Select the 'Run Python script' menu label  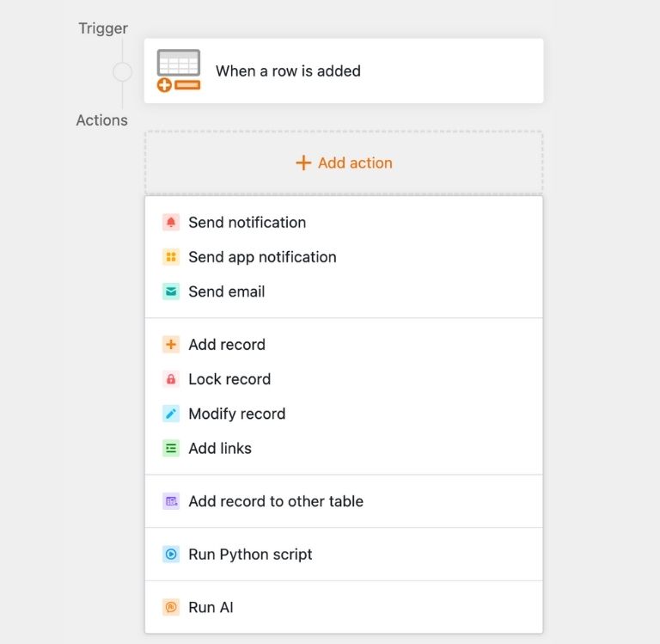click(250, 555)
